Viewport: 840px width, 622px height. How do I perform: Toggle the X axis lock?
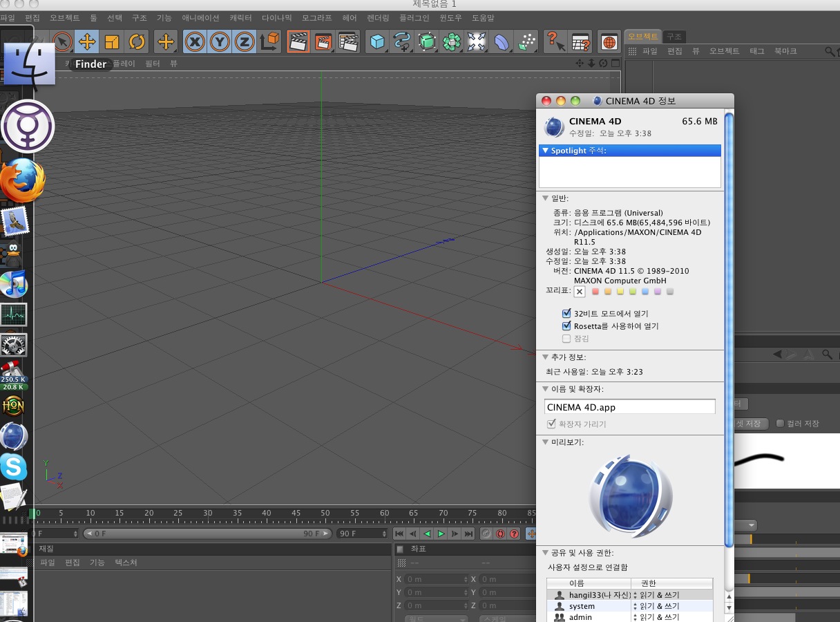coord(195,42)
